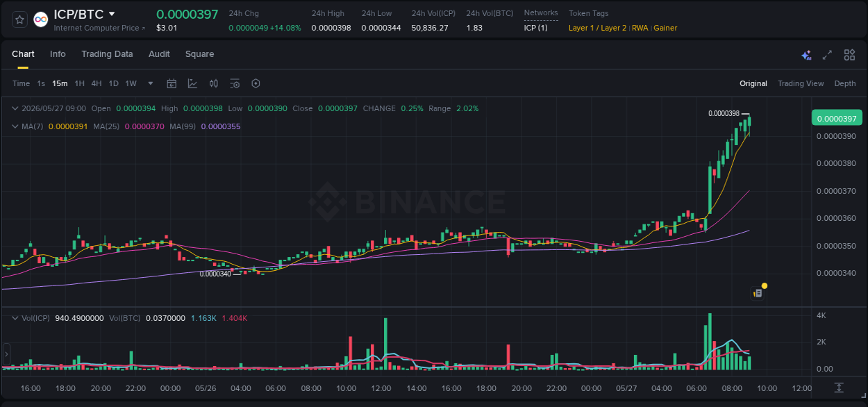Select the 1W interval
868x407 pixels.
click(131, 83)
